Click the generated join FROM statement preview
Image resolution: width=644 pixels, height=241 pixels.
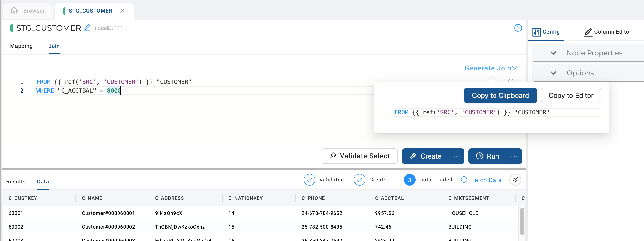click(472, 112)
